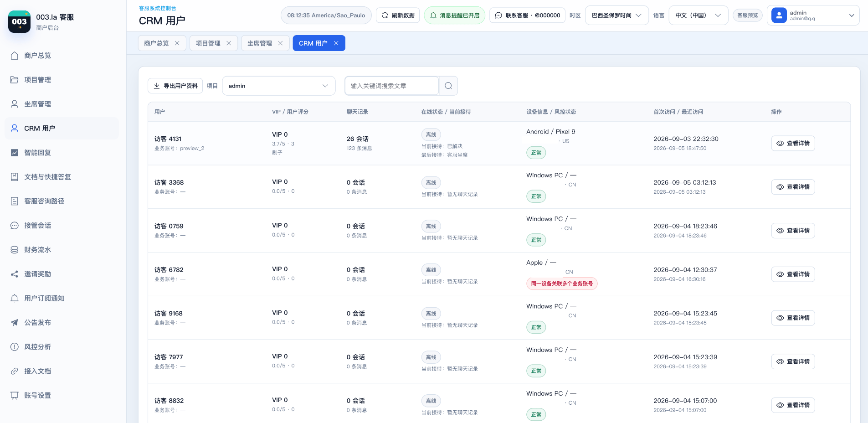Close the CRM 用户 tab
The height and width of the screenshot is (423, 868).
pyautogui.click(x=336, y=43)
